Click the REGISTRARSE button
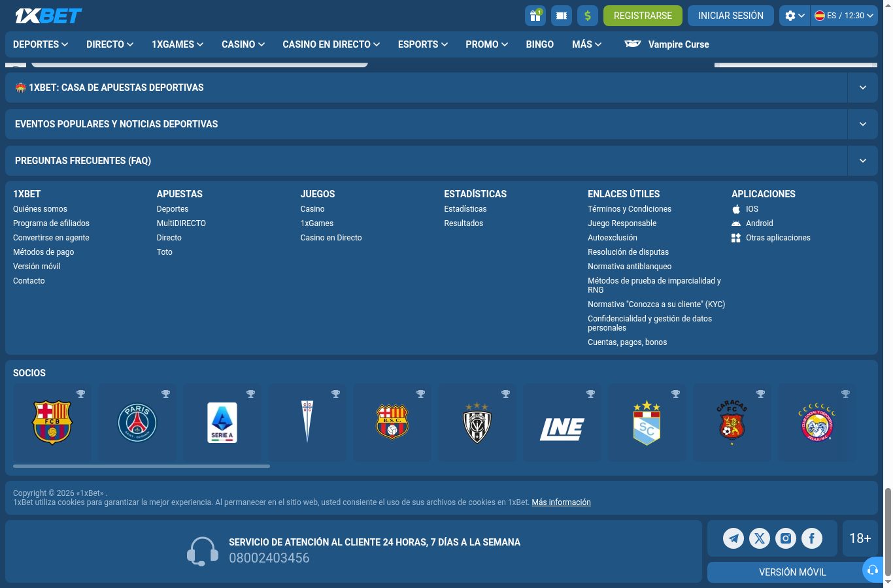Image resolution: width=893 pixels, height=588 pixels. coord(643,16)
